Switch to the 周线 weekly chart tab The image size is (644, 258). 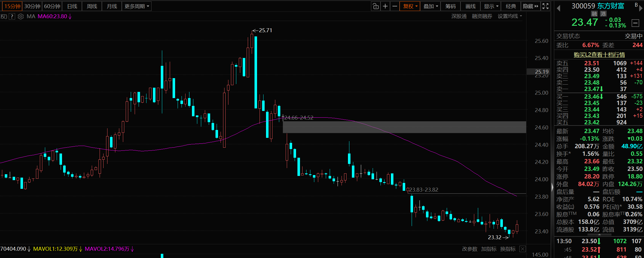pos(92,6)
